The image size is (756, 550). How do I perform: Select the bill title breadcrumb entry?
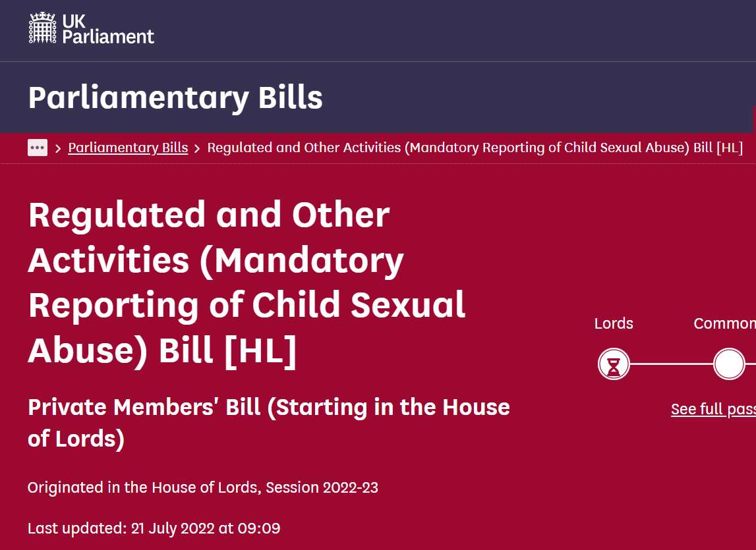point(475,147)
